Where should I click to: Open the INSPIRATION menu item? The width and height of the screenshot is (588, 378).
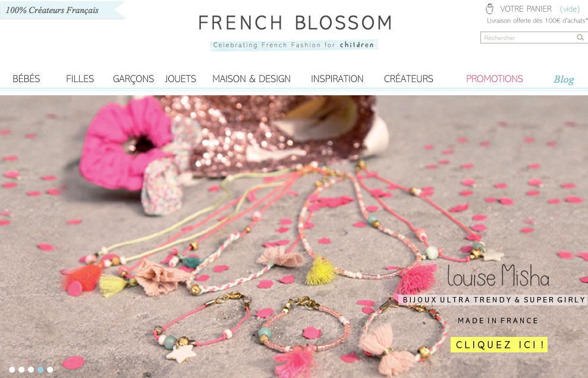[x=337, y=79]
